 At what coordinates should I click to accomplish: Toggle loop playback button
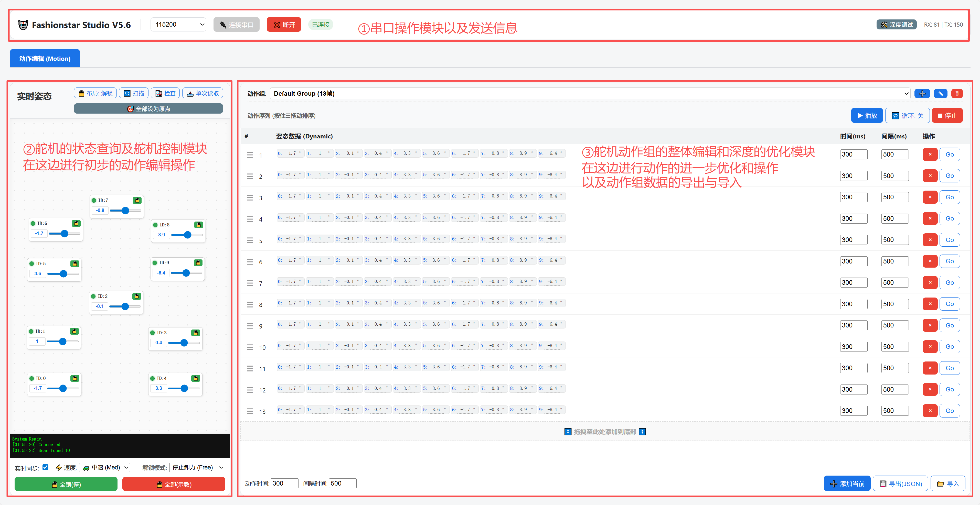click(907, 116)
